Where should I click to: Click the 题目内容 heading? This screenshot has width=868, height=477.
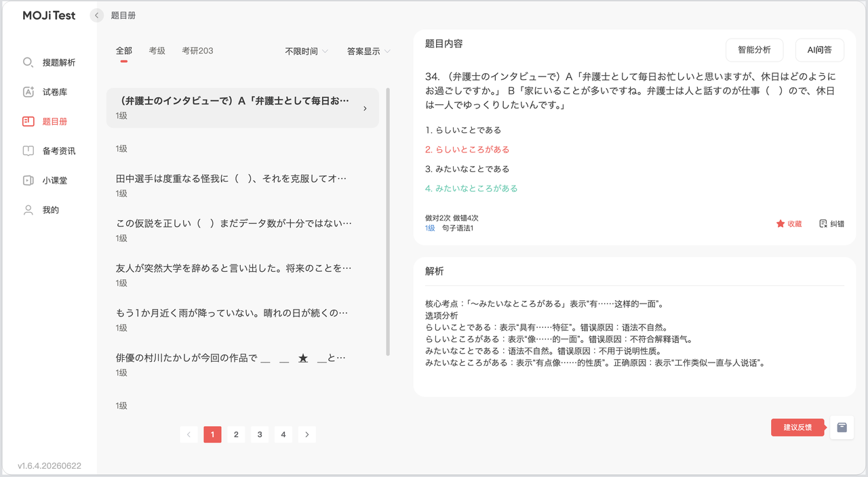tap(444, 43)
